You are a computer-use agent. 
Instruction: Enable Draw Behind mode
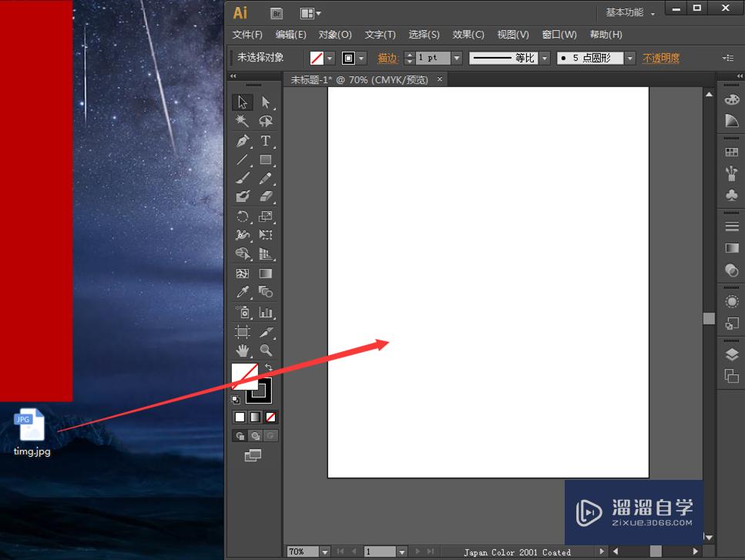coord(255,435)
